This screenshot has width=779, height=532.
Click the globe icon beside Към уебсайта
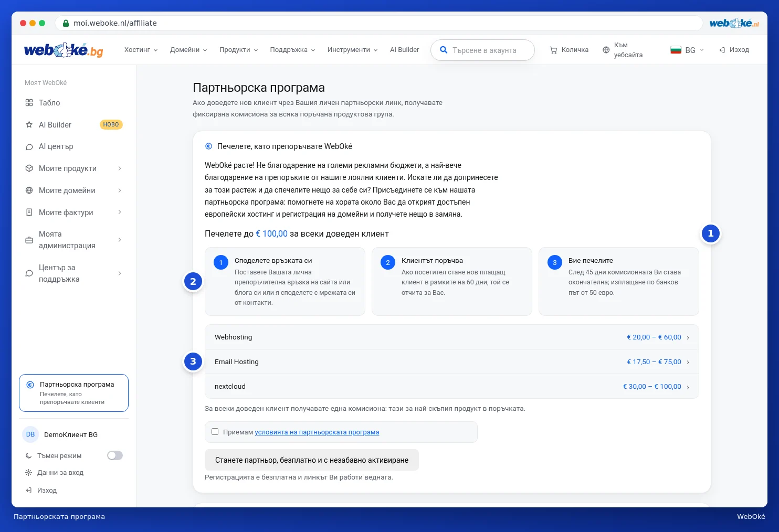pyautogui.click(x=606, y=50)
